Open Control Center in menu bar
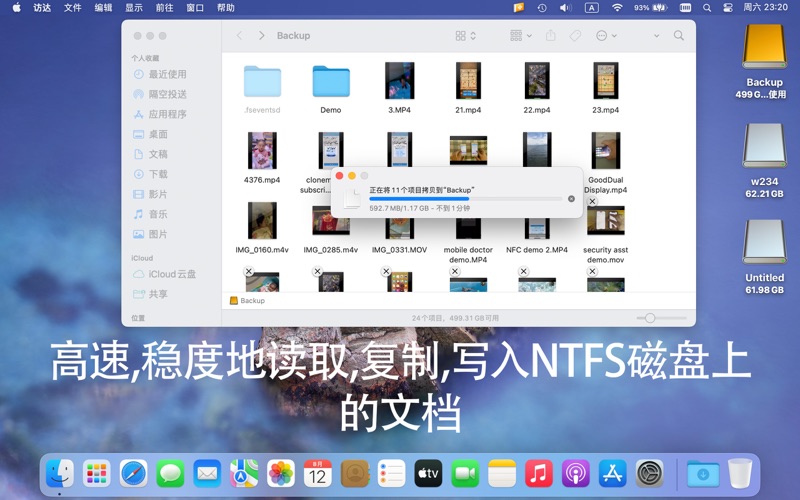 point(728,8)
